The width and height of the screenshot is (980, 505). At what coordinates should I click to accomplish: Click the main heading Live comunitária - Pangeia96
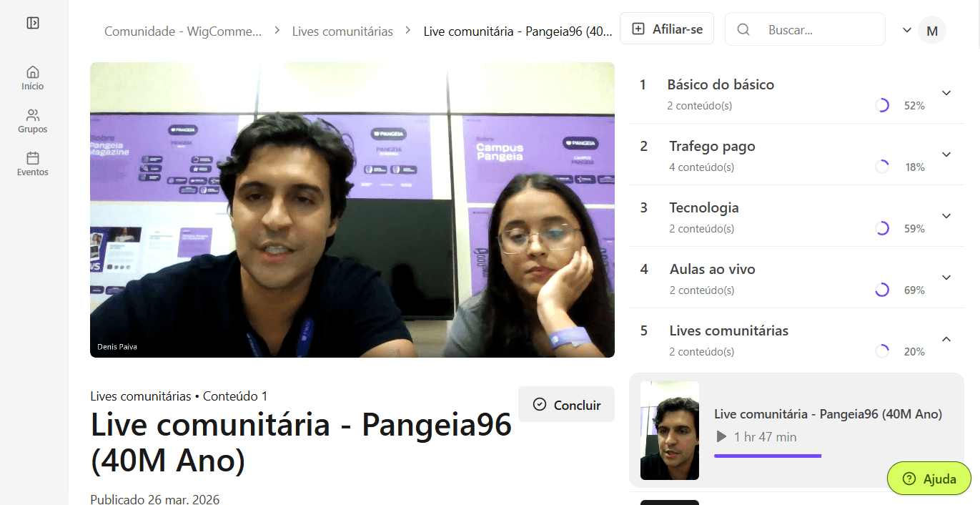click(301, 443)
